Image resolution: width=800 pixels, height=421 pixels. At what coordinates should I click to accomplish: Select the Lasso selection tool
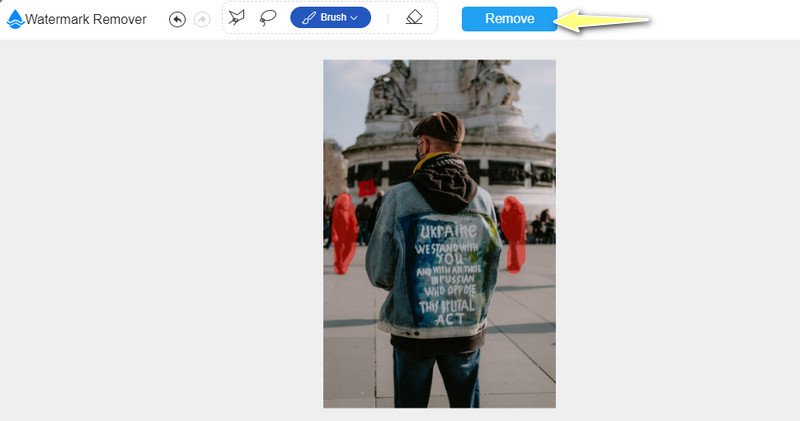coord(267,18)
